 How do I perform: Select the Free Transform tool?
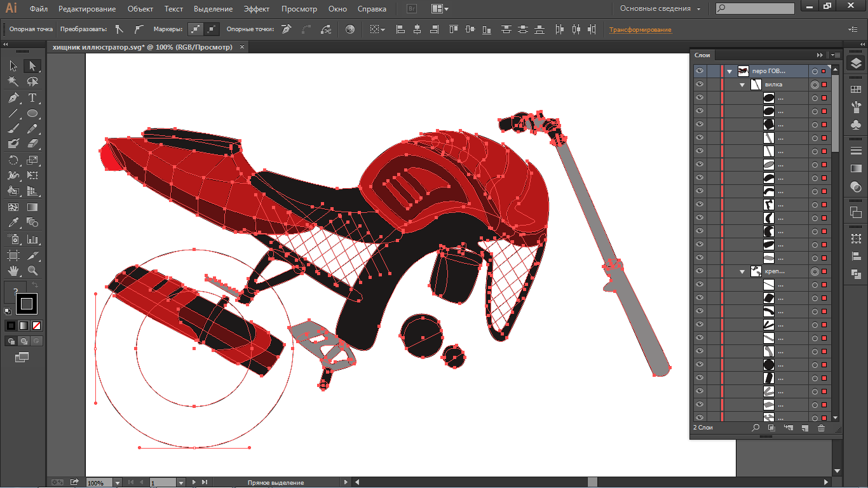(32, 175)
